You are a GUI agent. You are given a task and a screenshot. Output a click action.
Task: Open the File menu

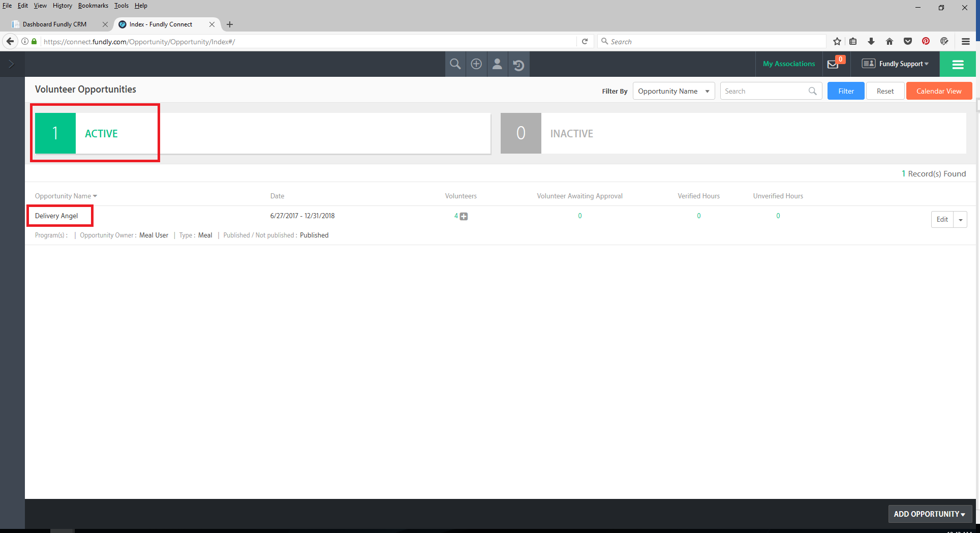(7, 6)
